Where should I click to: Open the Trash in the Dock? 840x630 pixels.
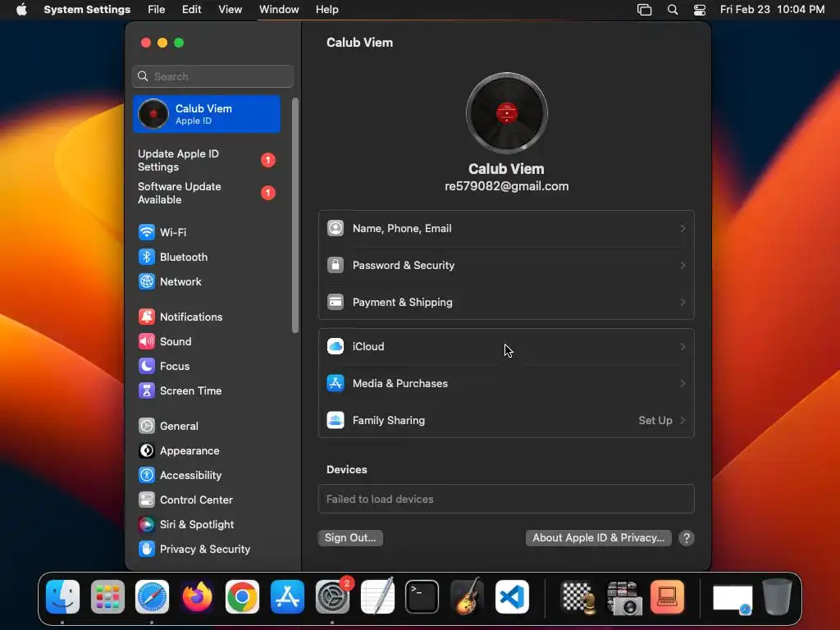point(778,597)
